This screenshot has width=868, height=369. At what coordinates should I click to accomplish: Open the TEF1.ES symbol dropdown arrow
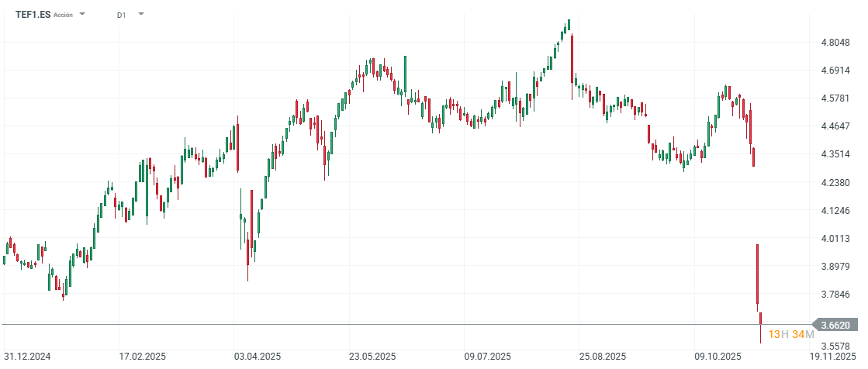click(82, 14)
